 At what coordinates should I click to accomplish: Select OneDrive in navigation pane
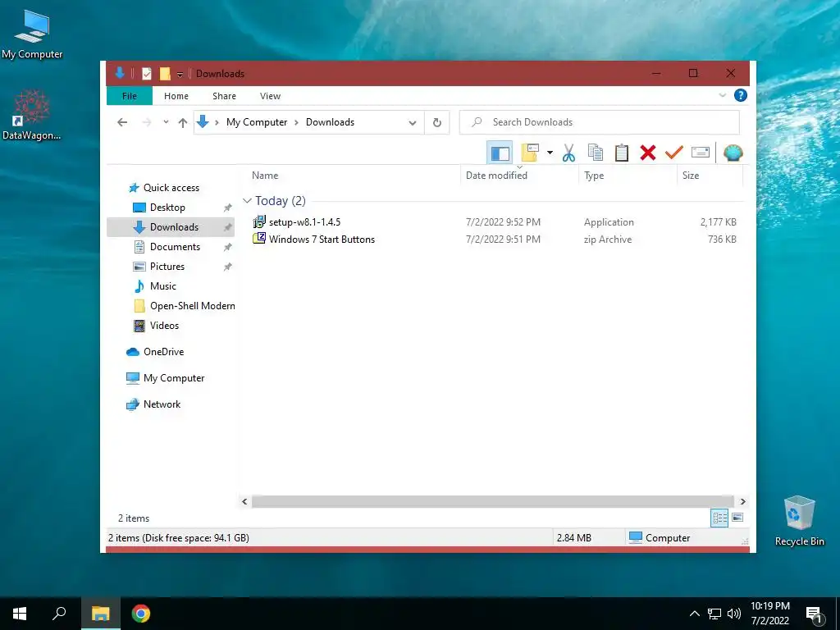[x=163, y=352]
